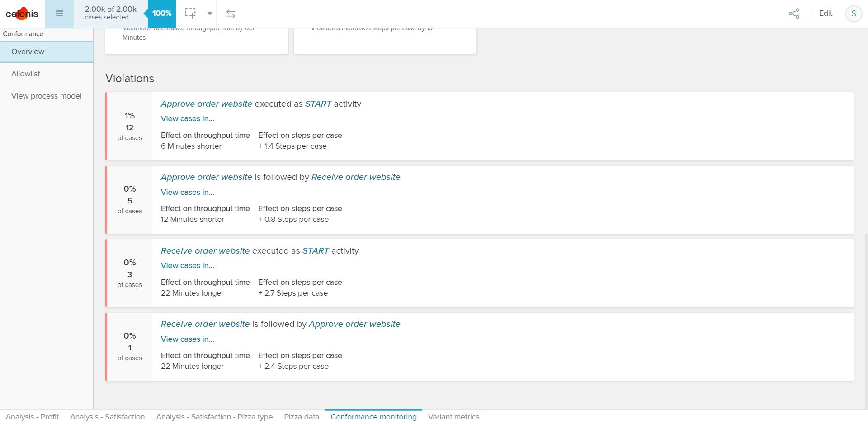Switch to Pizza data tab
This screenshot has width=868, height=424.
click(x=302, y=417)
